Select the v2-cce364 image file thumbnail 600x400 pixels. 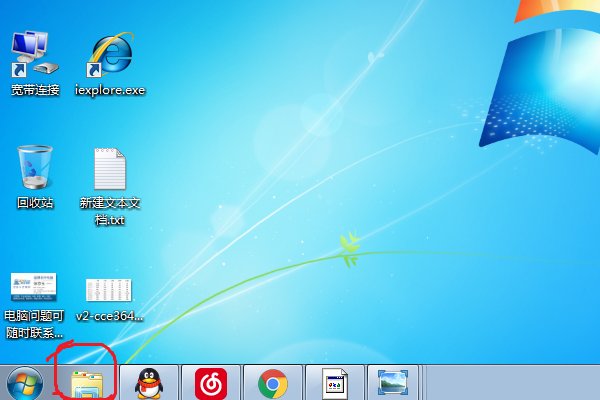coord(110,290)
